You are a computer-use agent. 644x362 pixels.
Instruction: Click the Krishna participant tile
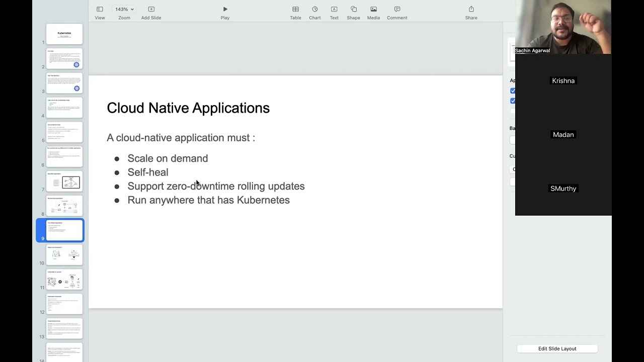click(563, 81)
